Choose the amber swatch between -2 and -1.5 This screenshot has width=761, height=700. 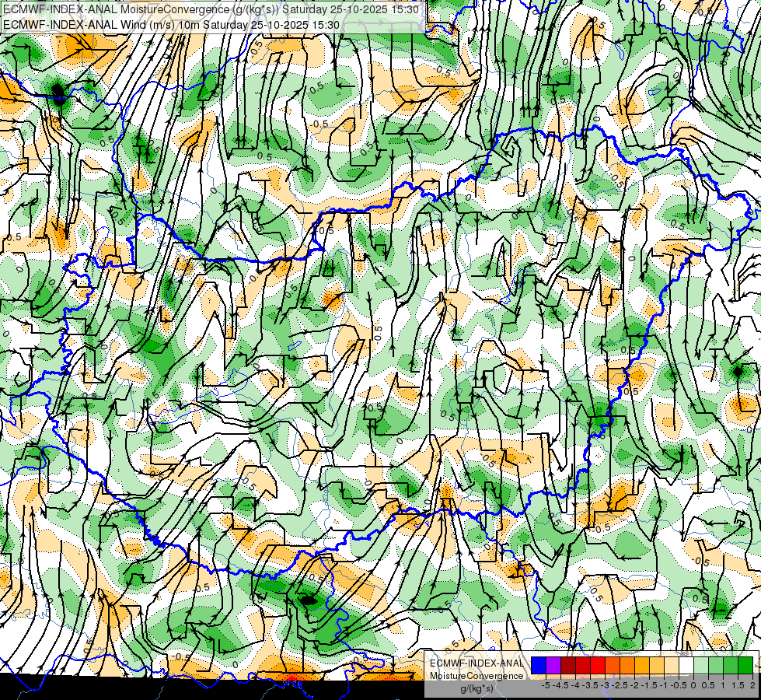(642, 666)
